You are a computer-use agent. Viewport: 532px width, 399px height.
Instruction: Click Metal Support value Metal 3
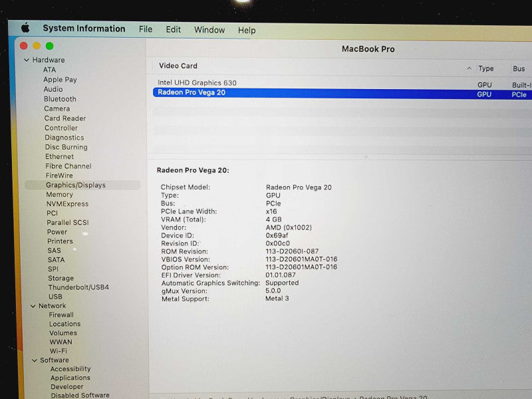pyautogui.click(x=277, y=299)
